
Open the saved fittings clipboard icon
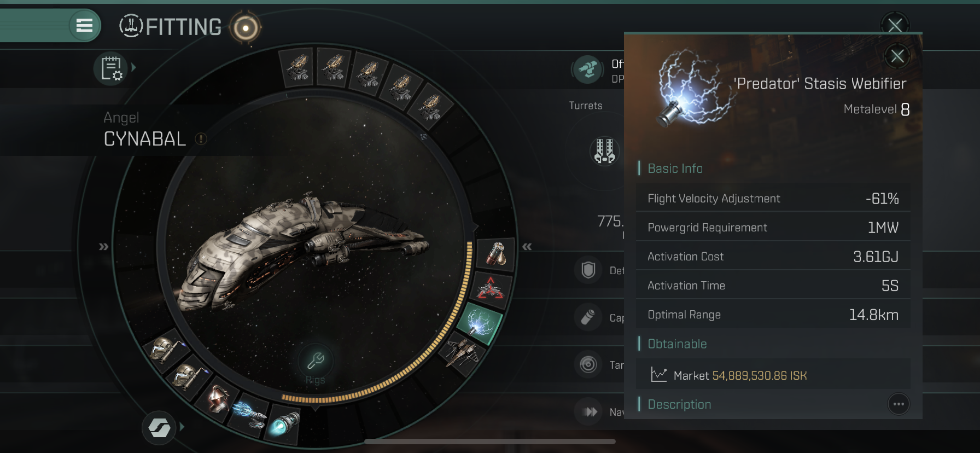tap(110, 69)
